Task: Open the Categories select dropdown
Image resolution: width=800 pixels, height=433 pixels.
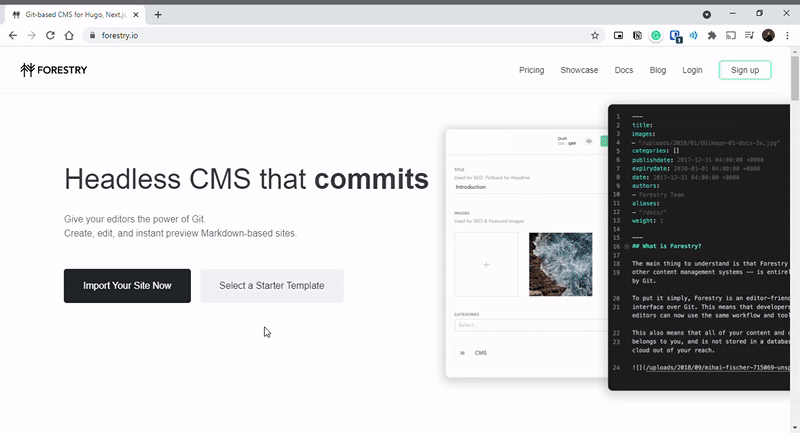Action: (531, 325)
